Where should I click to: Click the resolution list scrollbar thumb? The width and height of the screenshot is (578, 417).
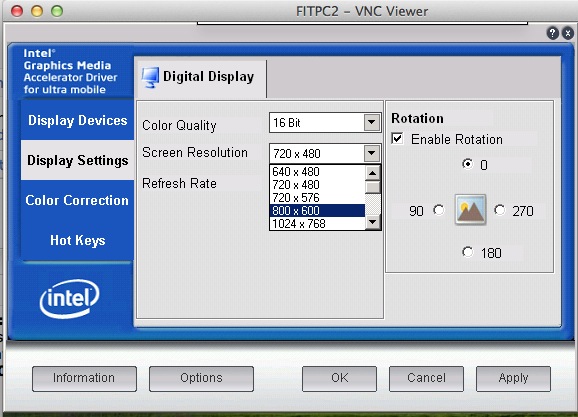point(373,187)
